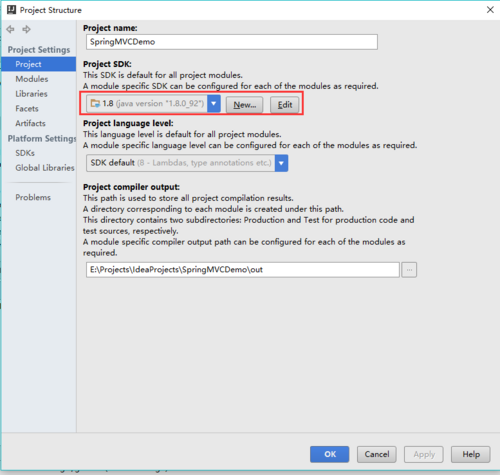Open the Project SDK 1.8 dropdown
The width and height of the screenshot is (500, 475).
point(153,104)
